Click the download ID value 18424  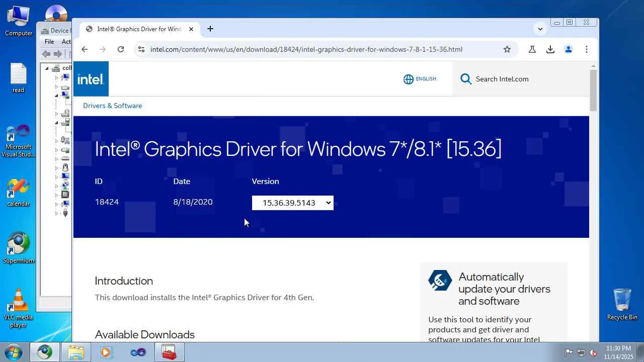click(107, 202)
